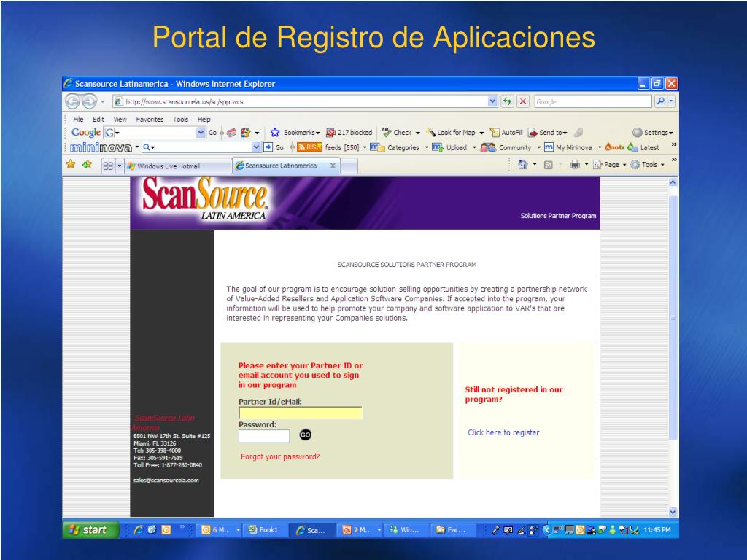Click the magnifier search button beside the Google box
The image size is (747, 560).
(x=661, y=101)
